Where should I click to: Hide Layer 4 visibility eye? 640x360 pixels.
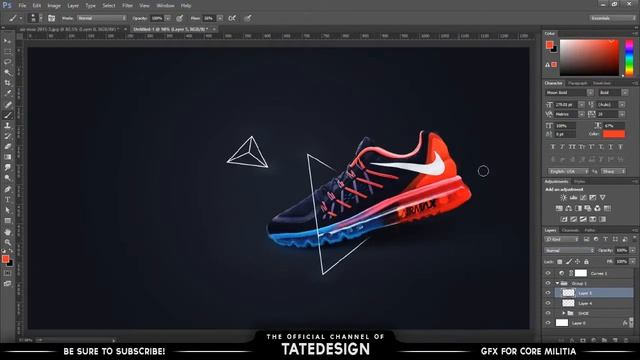point(548,303)
